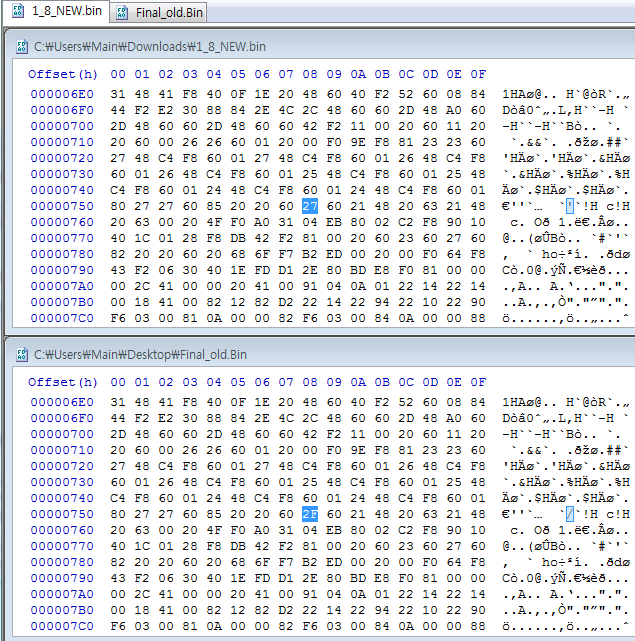Viewport: 635px width, 641px height.
Task: Click byte 1E in row 000006E0 of Final_old.Bin
Action: point(262,402)
